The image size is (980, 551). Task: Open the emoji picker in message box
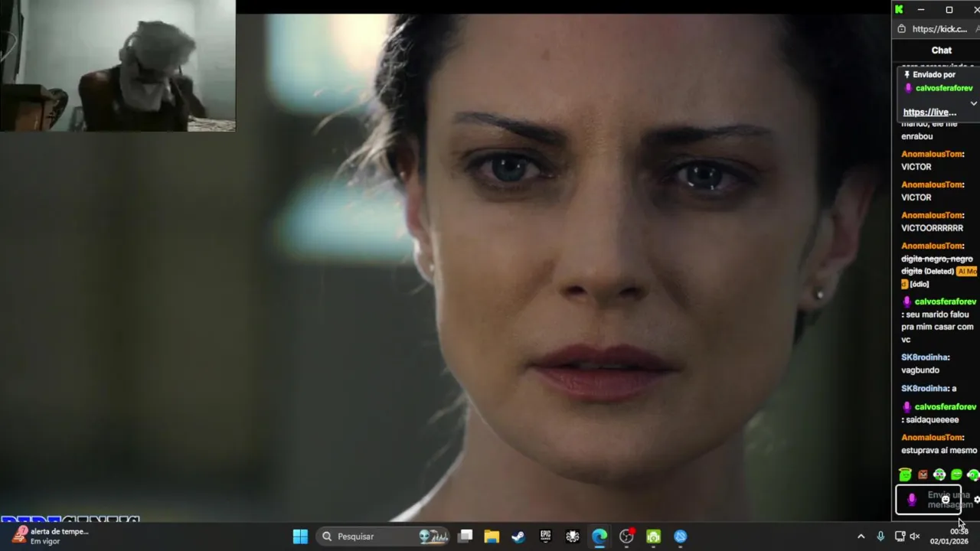coord(946,500)
